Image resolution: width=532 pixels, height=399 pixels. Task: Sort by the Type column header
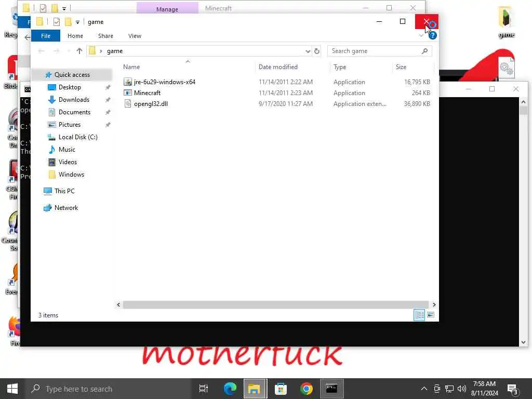tap(340, 67)
